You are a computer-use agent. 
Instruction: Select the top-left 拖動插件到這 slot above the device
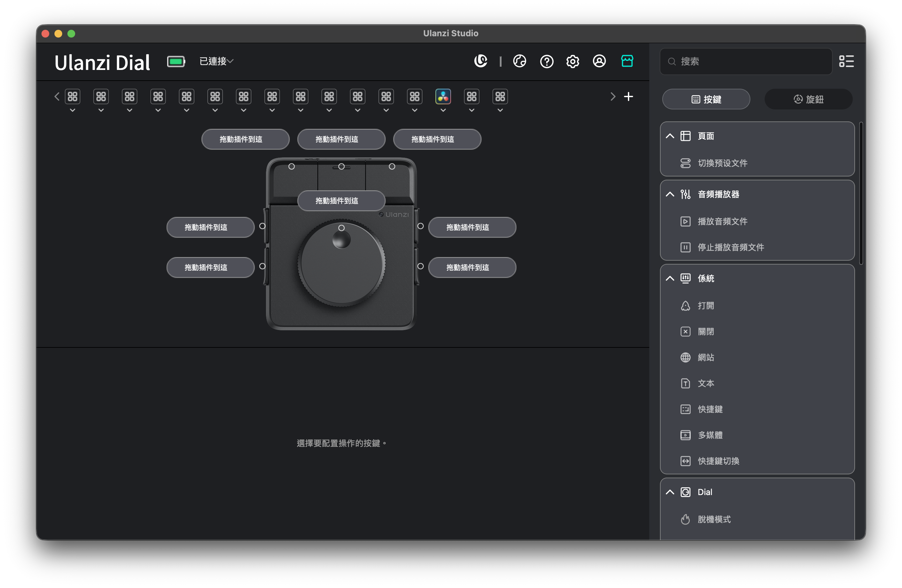(x=245, y=139)
